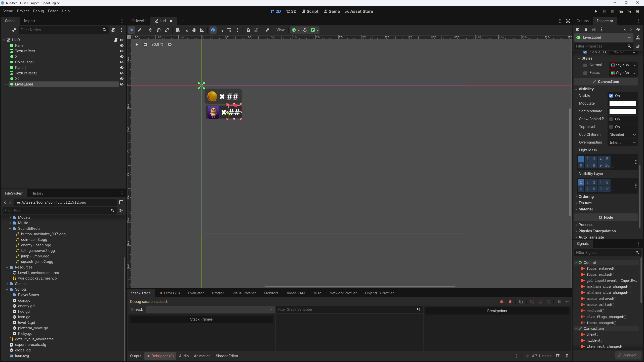
Task: Switch to the Script workspace
Action: (x=310, y=11)
